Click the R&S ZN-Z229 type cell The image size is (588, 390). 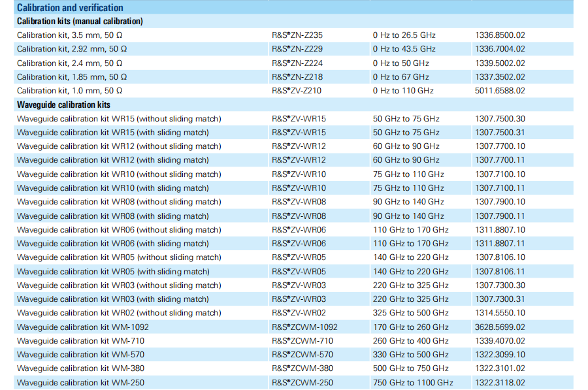(297, 49)
